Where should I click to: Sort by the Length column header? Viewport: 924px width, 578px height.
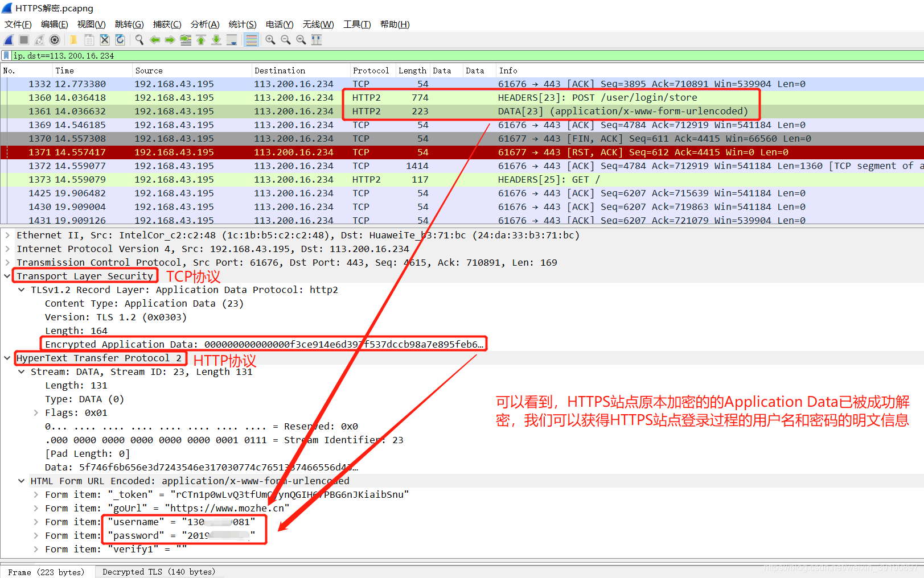pos(413,71)
